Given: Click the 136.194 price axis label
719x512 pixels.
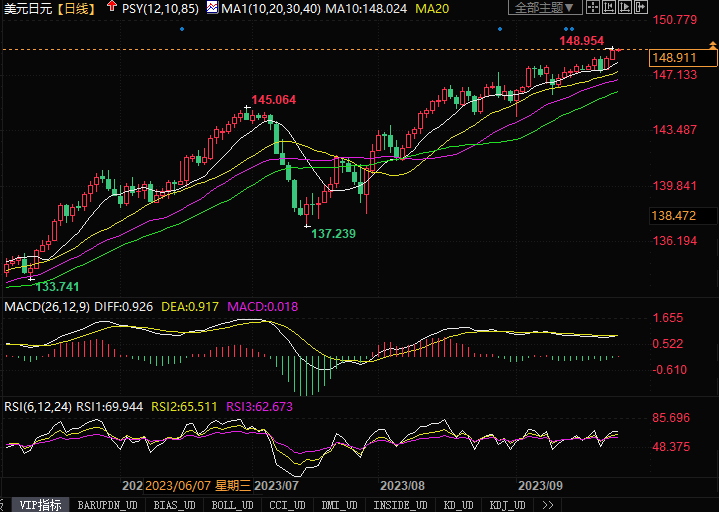Looking at the screenshot, I should point(675,241).
